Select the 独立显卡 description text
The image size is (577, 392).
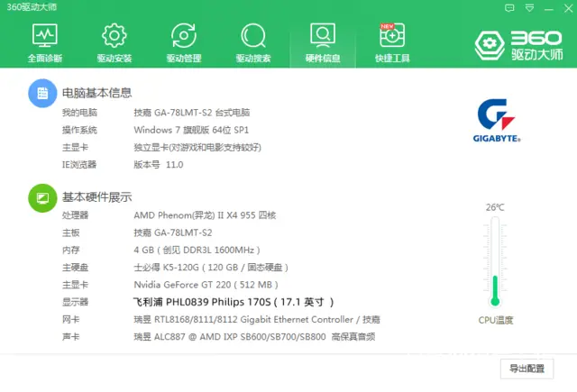click(197, 148)
